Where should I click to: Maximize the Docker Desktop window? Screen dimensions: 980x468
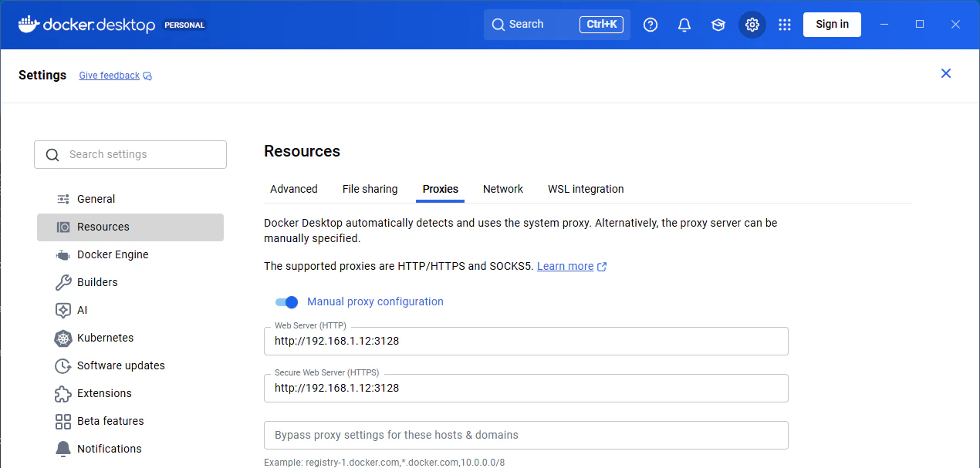(x=920, y=25)
